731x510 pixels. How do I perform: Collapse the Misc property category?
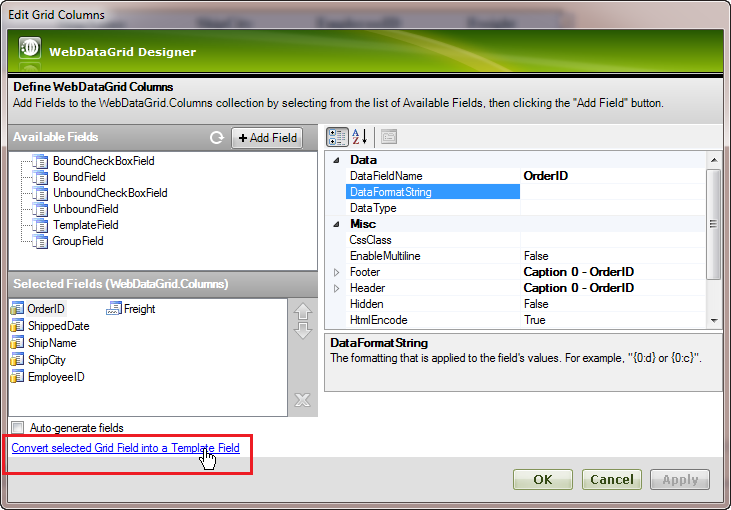pos(336,224)
